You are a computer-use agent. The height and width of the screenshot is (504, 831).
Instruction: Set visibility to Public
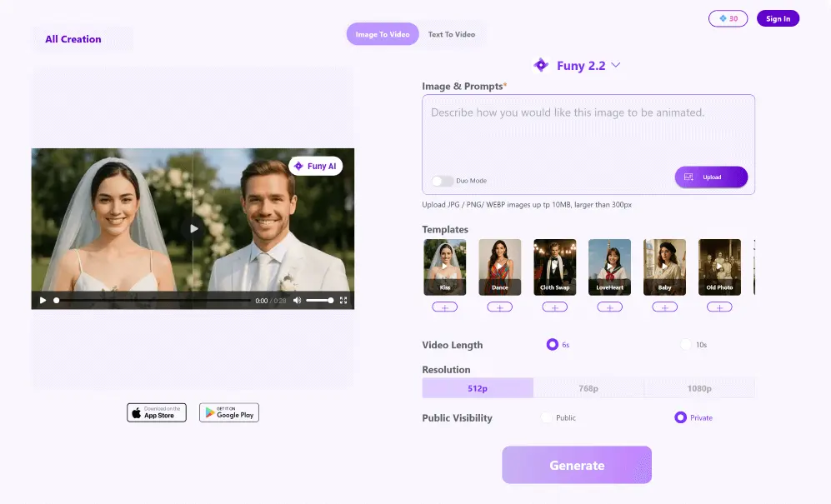pyautogui.click(x=547, y=417)
